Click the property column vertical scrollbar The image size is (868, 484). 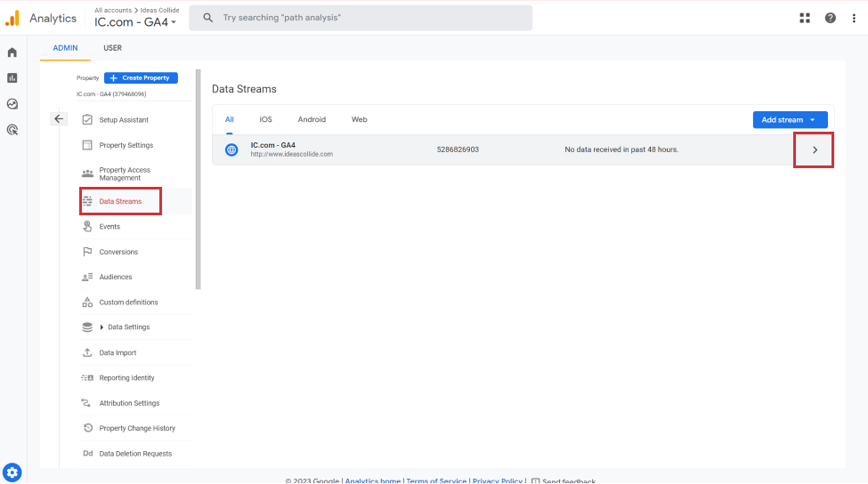[199, 179]
